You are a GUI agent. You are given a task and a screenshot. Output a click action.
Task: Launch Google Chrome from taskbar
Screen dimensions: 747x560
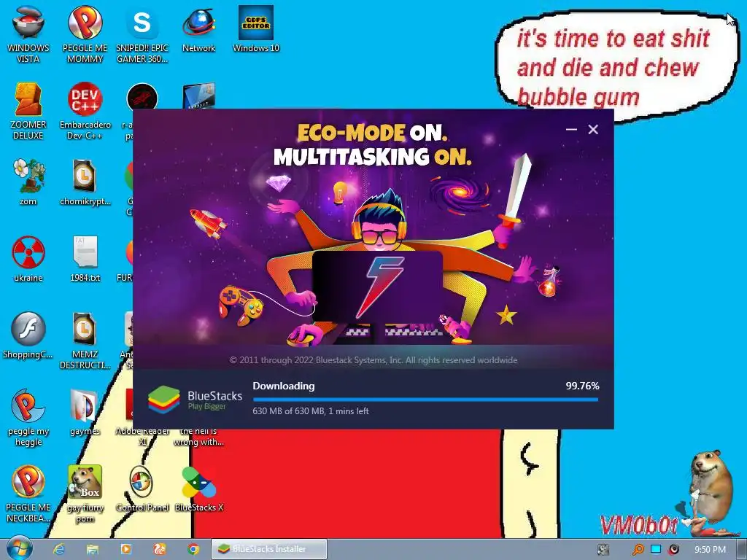(x=193, y=549)
